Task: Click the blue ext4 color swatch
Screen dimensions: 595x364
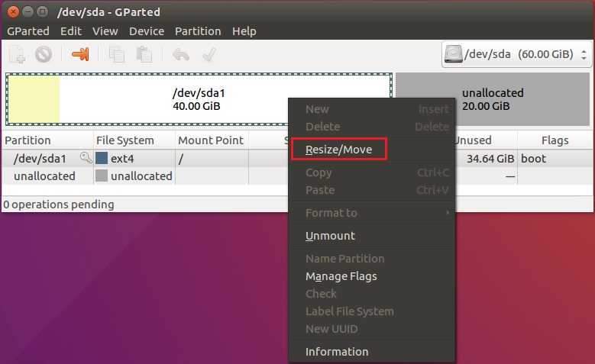Action: click(102, 158)
